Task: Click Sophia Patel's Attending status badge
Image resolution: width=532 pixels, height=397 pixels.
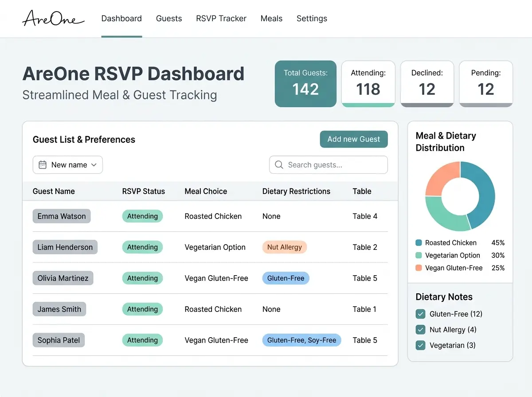Action: pos(142,340)
